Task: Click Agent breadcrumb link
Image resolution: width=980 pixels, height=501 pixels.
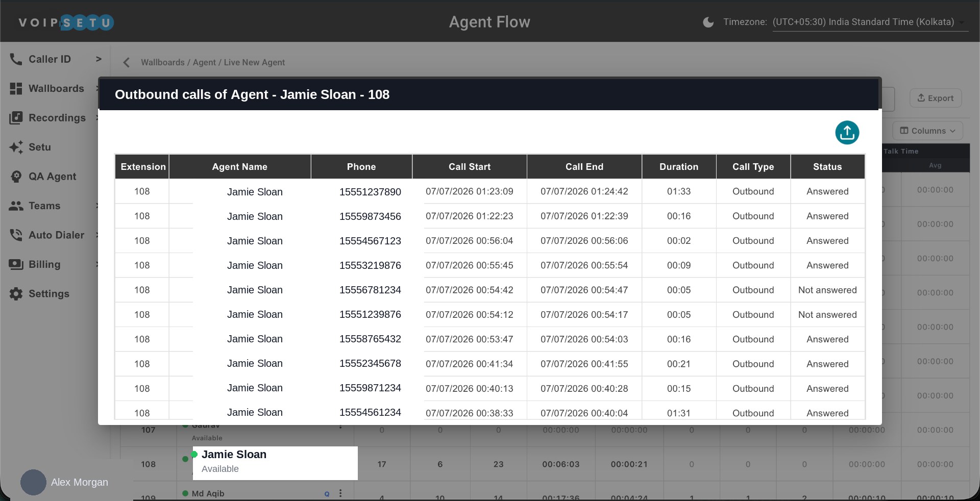Action: (204, 62)
